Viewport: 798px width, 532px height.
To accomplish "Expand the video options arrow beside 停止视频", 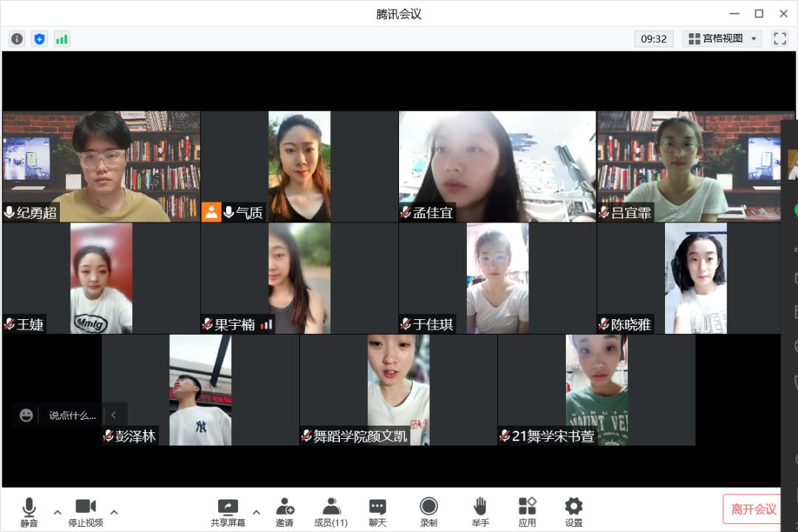I will pos(114,512).
